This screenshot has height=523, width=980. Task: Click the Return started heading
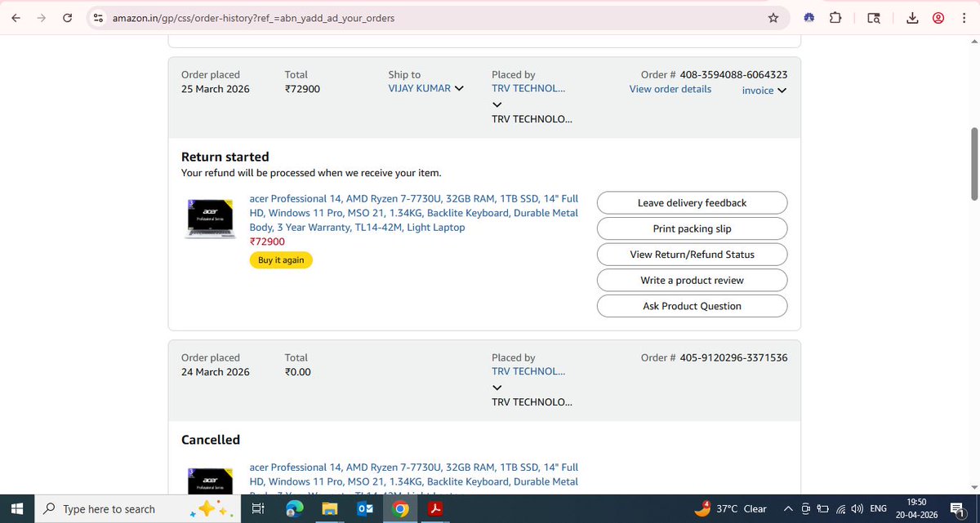(225, 157)
